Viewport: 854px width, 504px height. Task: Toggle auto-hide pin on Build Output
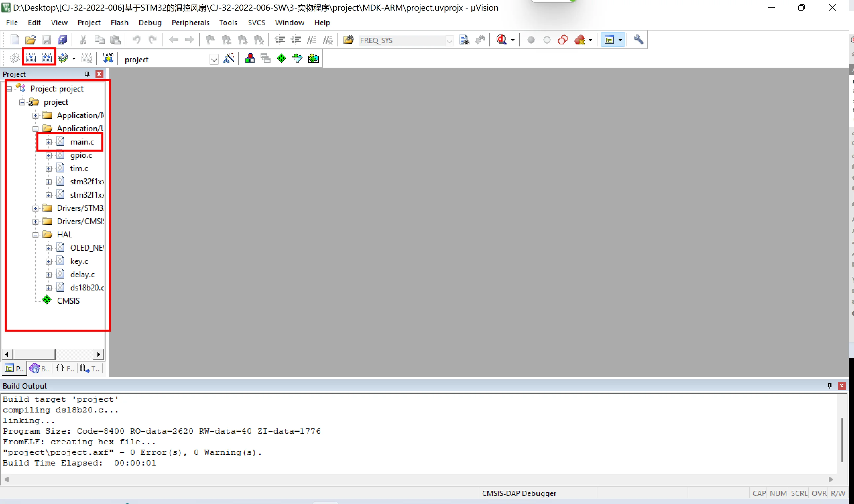coord(829,386)
